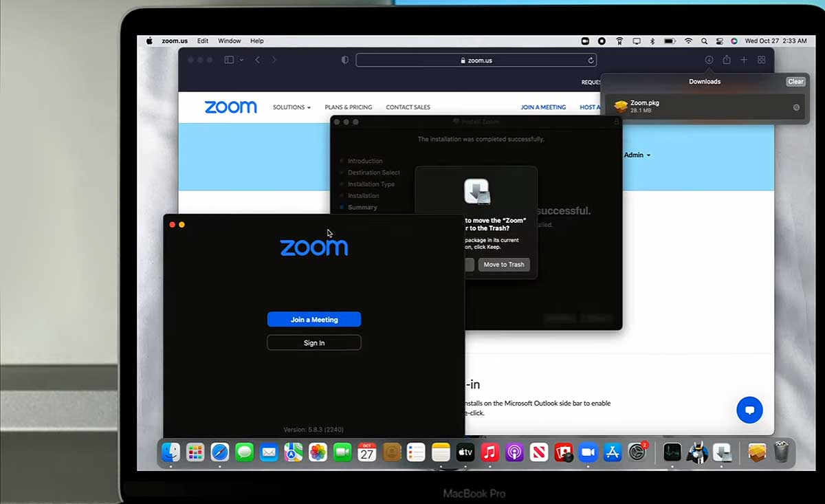Click Safari address bar zoom.us
This screenshot has height=504, width=825.
pyautogui.click(x=476, y=61)
